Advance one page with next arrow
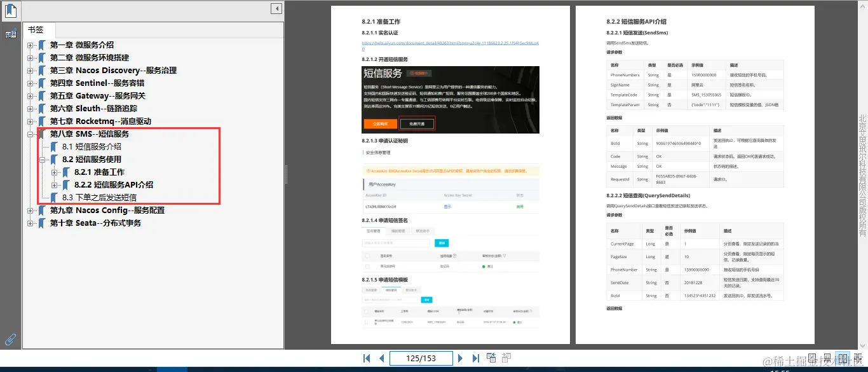This screenshot has height=372, width=868. [460, 358]
